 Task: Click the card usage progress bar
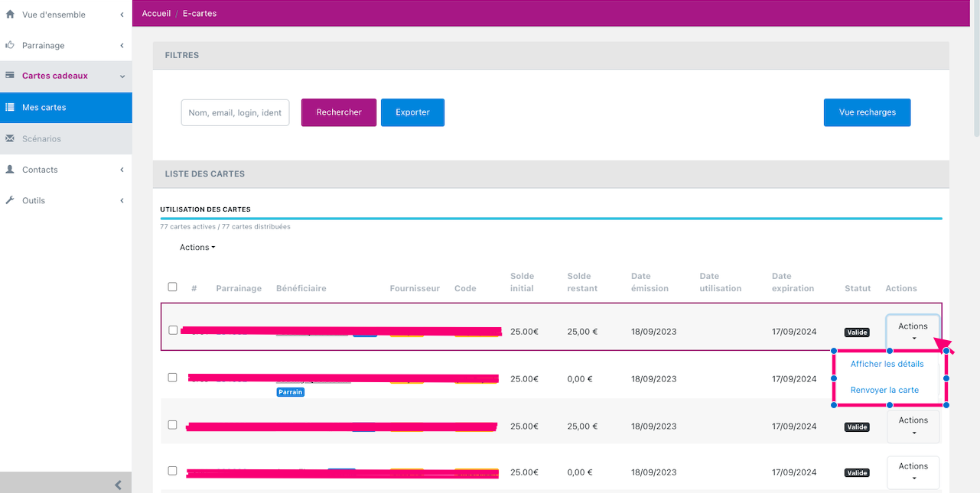coord(551,219)
